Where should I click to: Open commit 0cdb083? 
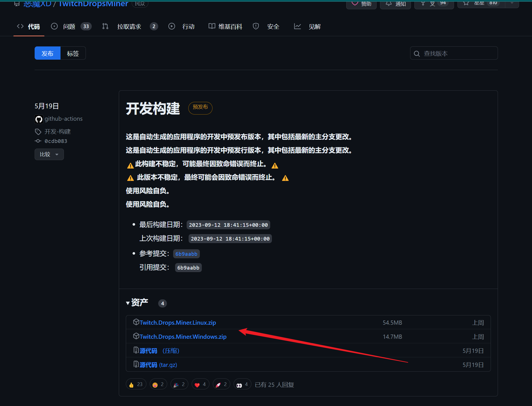tap(56, 141)
